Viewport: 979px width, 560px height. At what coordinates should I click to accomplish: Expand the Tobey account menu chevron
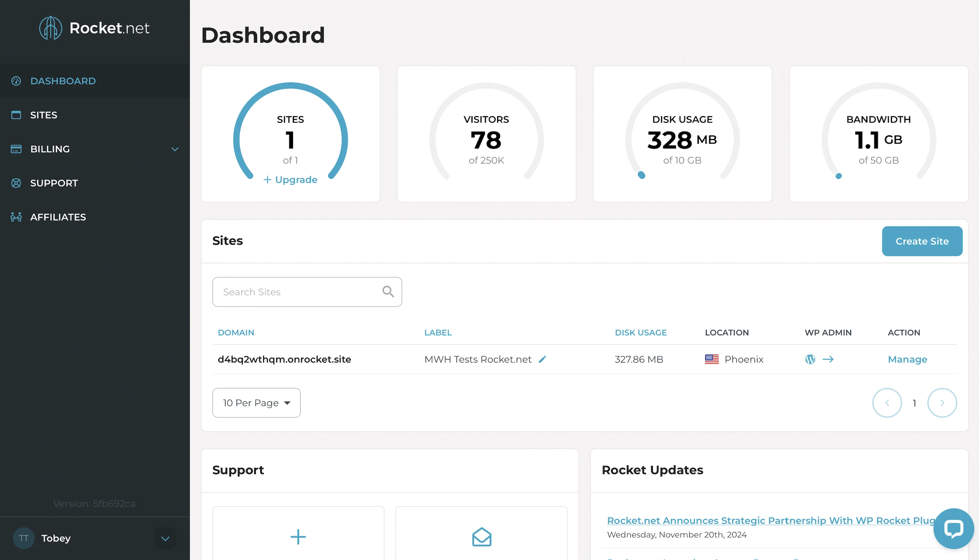coord(165,538)
